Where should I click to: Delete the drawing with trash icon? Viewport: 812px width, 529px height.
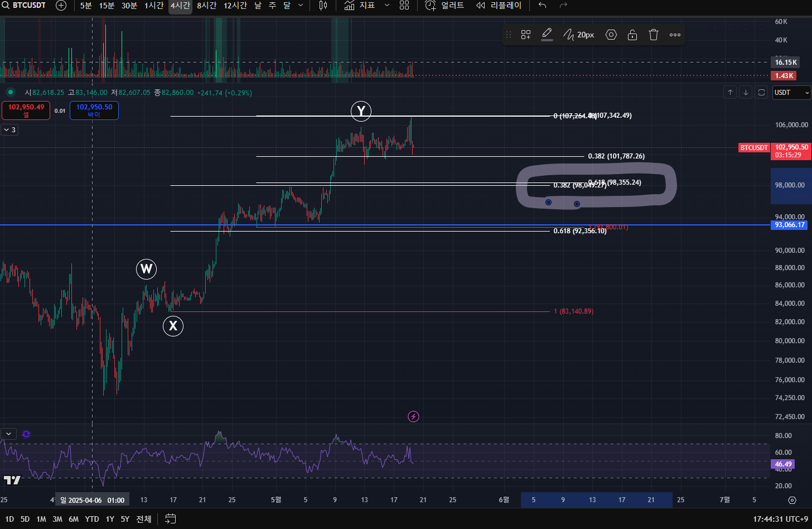click(x=654, y=35)
